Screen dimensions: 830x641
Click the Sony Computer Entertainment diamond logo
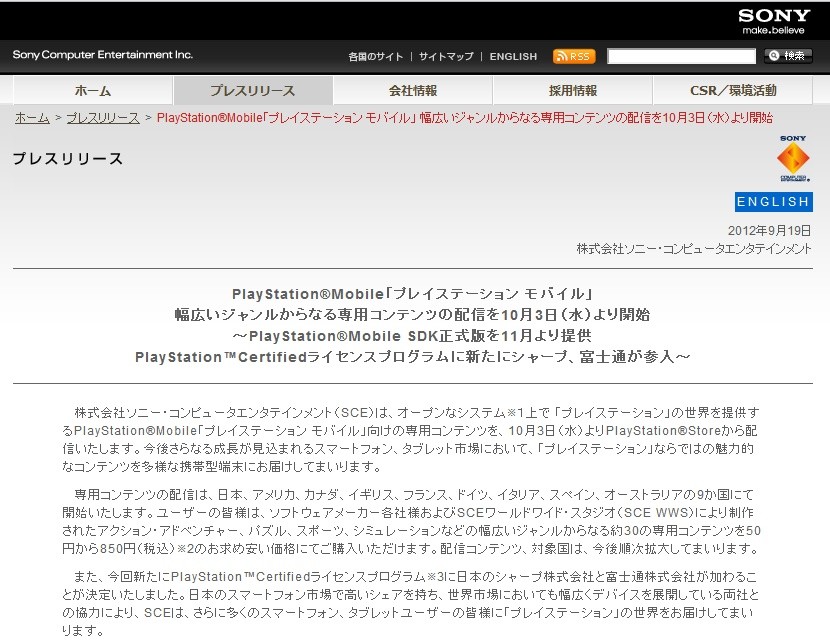click(793, 158)
